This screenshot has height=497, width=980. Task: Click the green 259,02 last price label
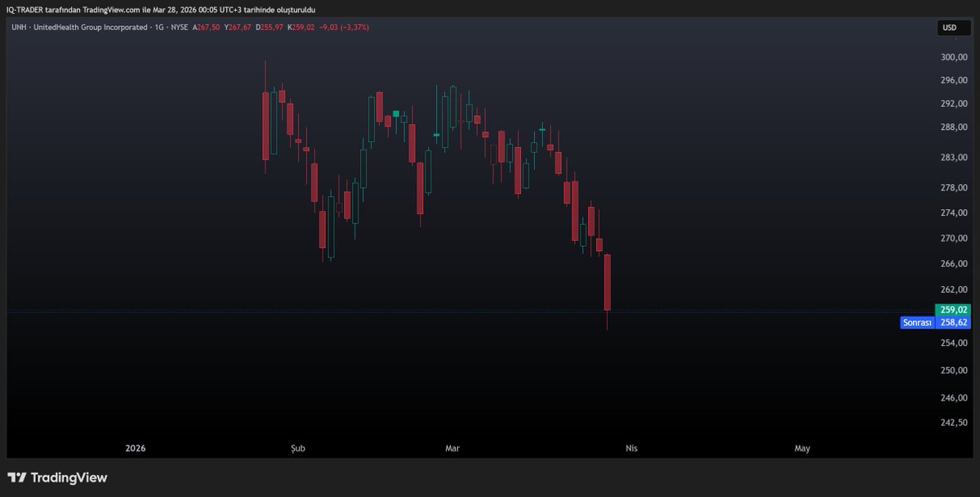pos(952,310)
